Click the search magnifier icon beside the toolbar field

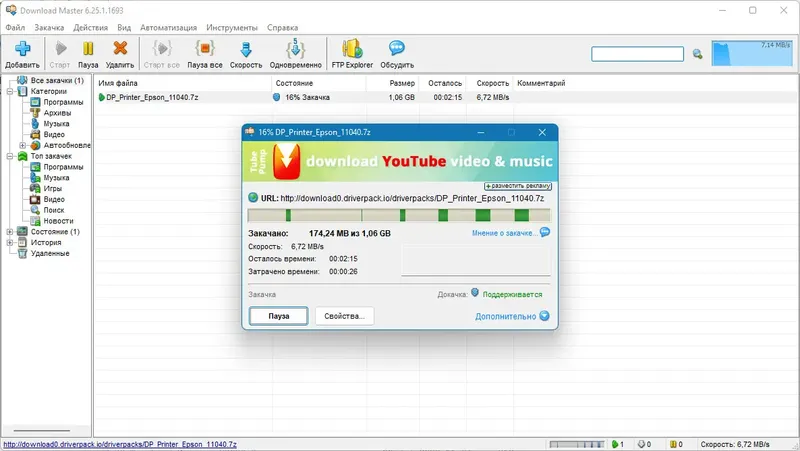click(x=697, y=54)
